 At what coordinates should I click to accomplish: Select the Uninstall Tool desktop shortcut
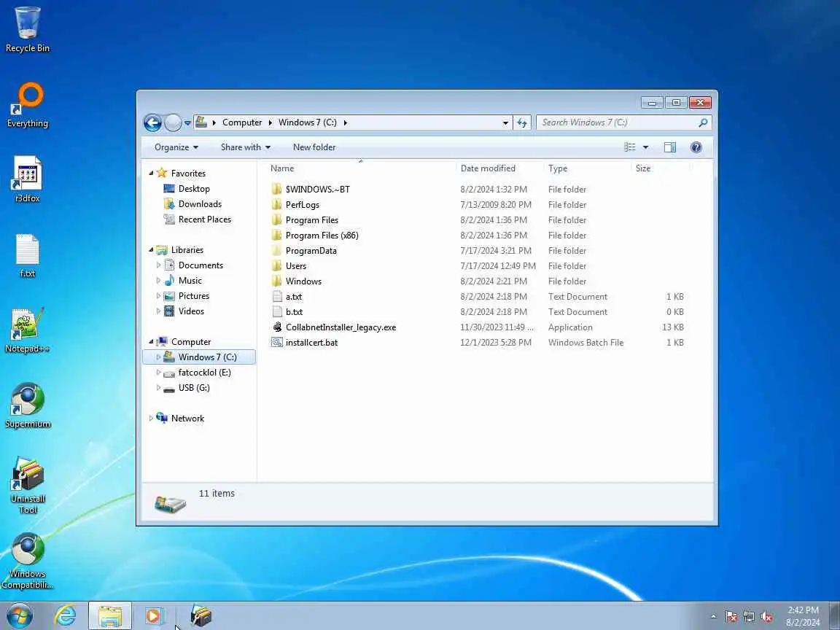tap(28, 485)
